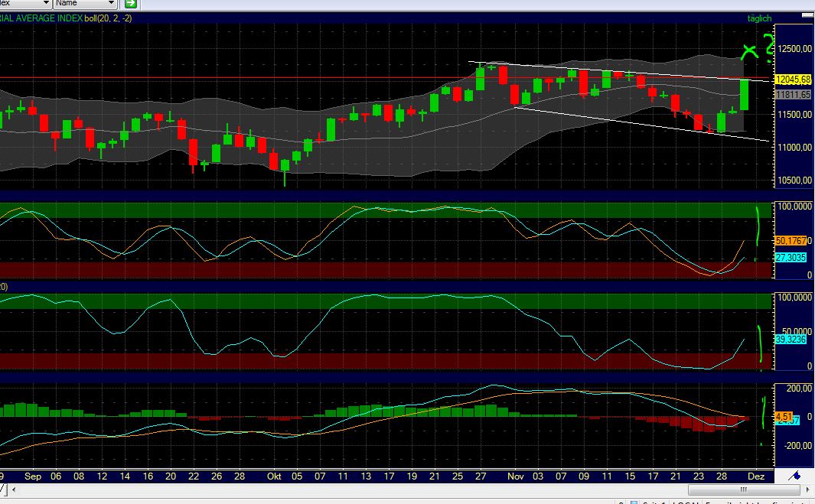Click the 10500,00 price axis label
This screenshot has width=815, height=504.
[795, 180]
